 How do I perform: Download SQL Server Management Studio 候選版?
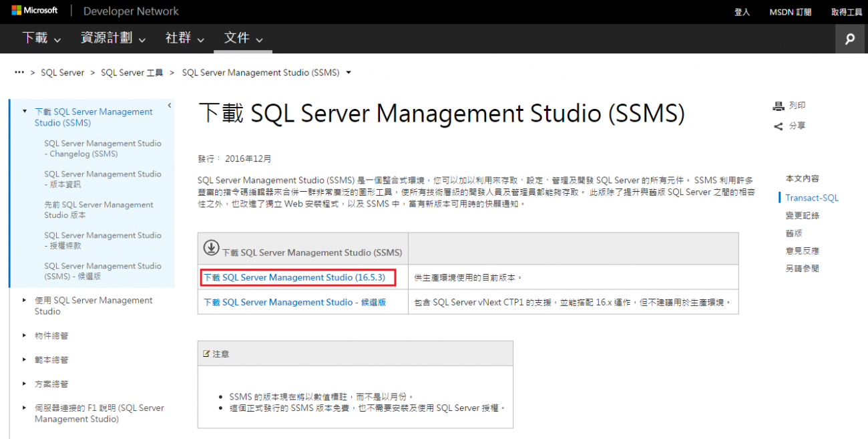[x=295, y=302]
